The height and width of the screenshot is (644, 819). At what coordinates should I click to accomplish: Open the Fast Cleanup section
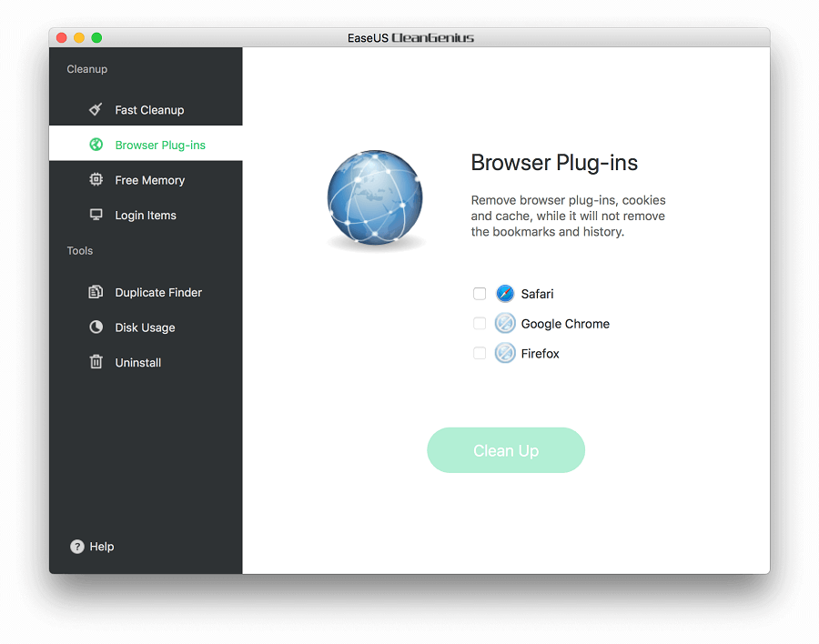146,110
